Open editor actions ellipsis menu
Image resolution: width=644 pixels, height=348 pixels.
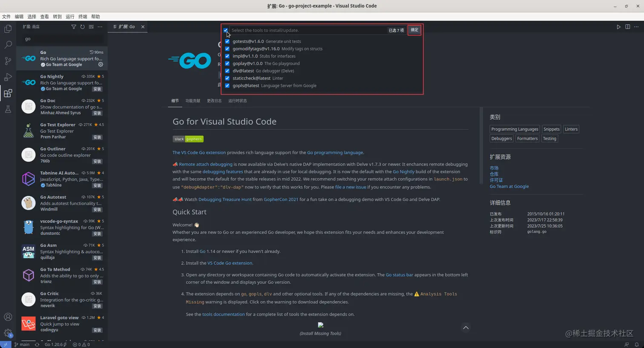pos(636,26)
